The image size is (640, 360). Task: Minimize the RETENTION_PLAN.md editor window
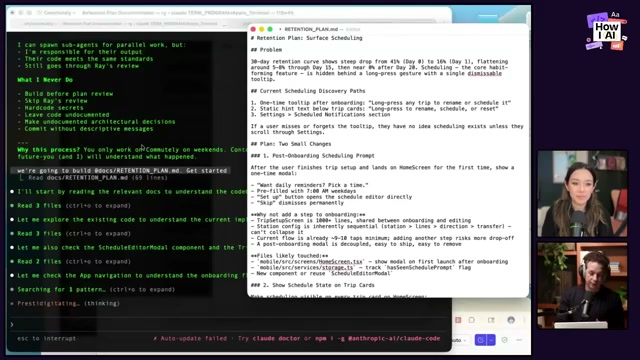[262, 29]
